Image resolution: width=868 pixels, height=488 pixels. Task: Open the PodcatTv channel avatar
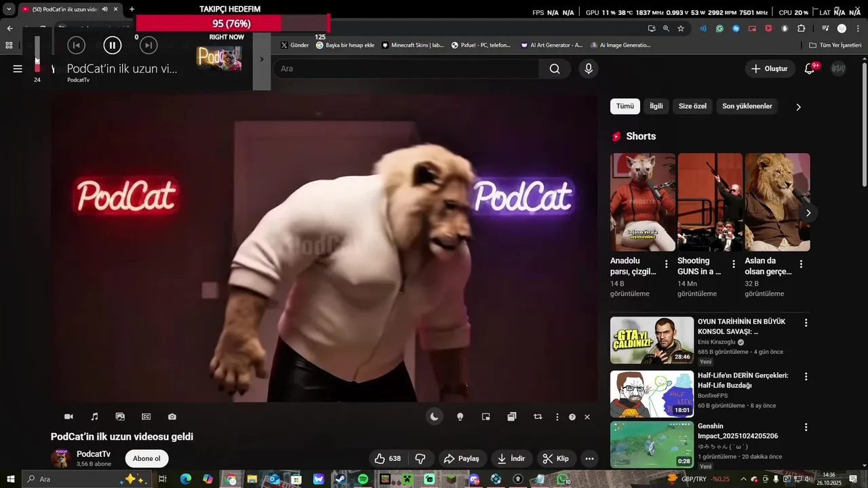click(61, 459)
